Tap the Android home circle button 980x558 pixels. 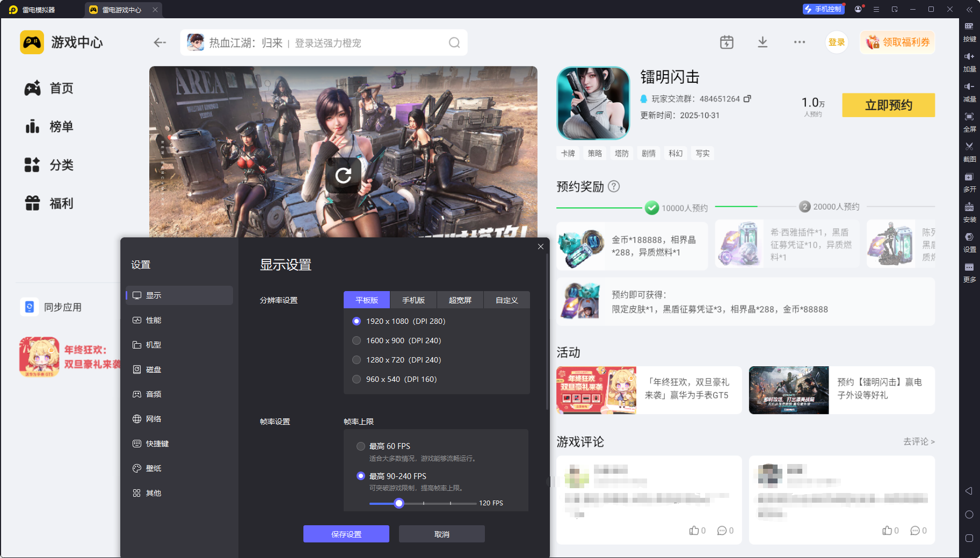click(x=969, y=514)
